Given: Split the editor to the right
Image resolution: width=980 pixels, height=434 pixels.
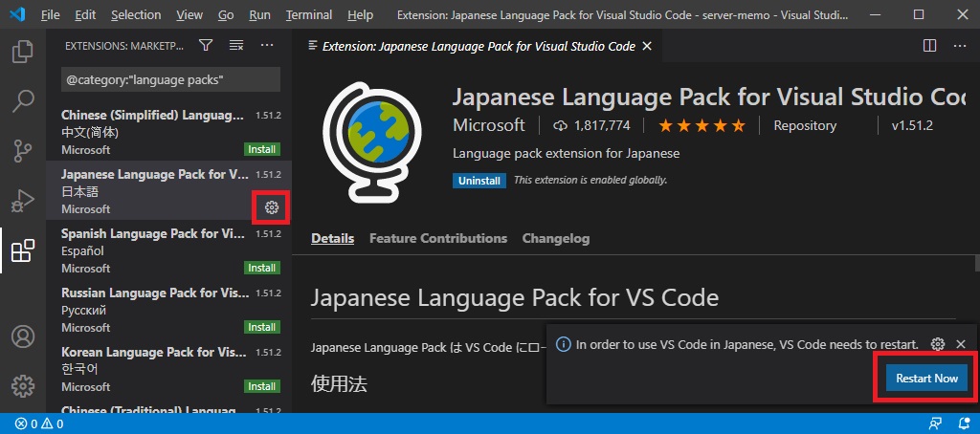Looking at the screenshot, I should click(x=929, y=46).
